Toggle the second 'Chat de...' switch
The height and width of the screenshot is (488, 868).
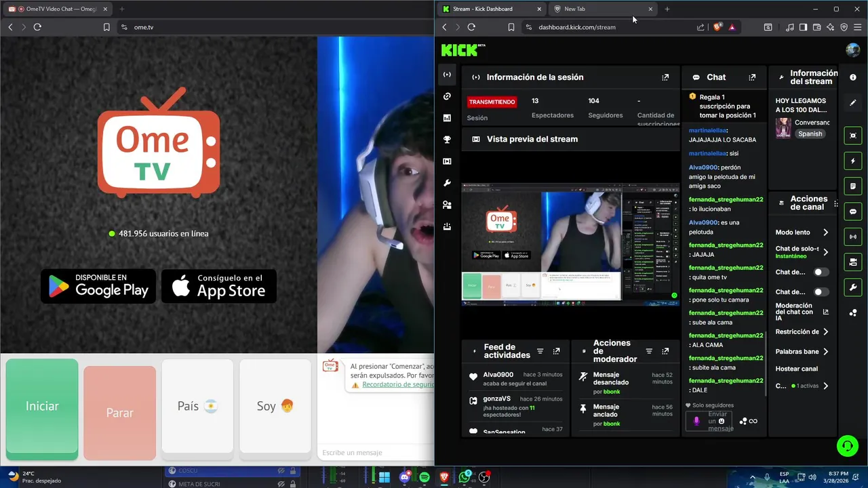tap(821, 292)
